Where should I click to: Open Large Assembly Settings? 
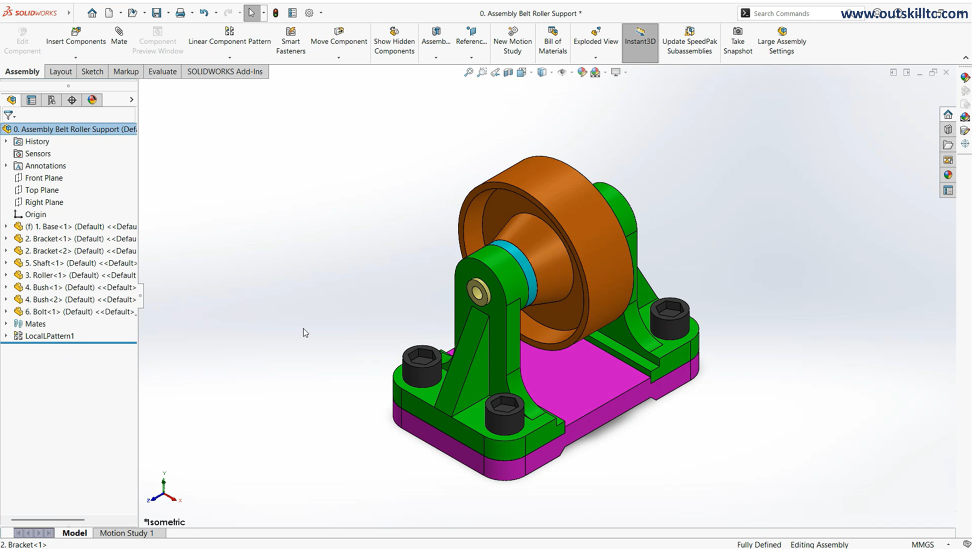(781, 41)
